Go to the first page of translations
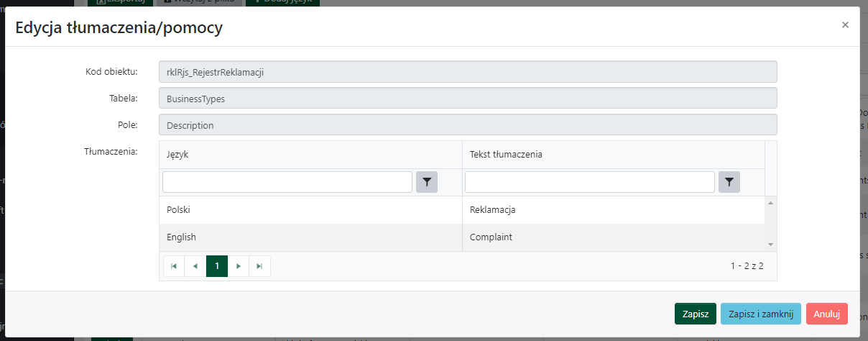 click(174, 266)
